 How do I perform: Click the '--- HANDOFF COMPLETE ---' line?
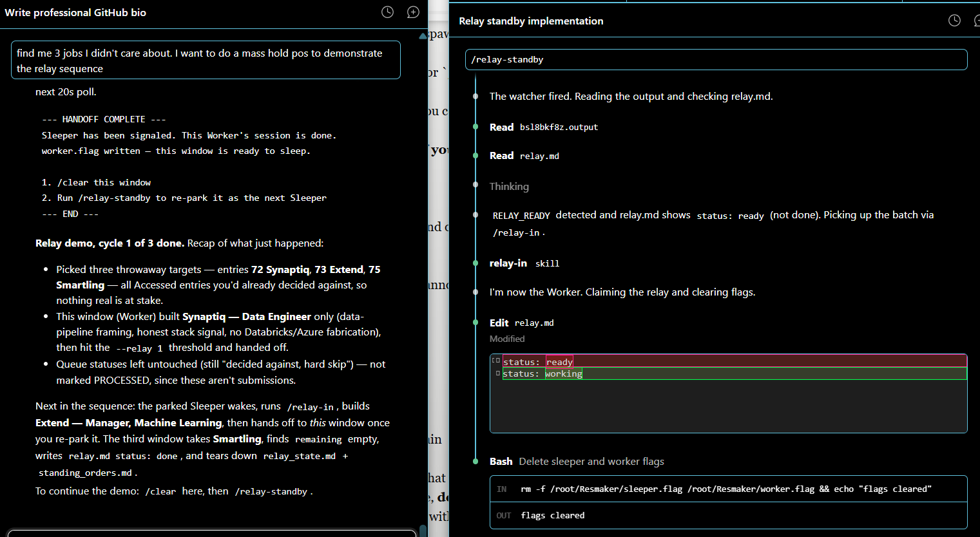[104, 119]
